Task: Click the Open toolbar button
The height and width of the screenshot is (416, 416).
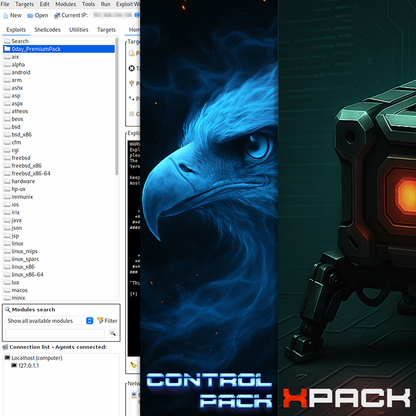Action: tap(38, 15)
